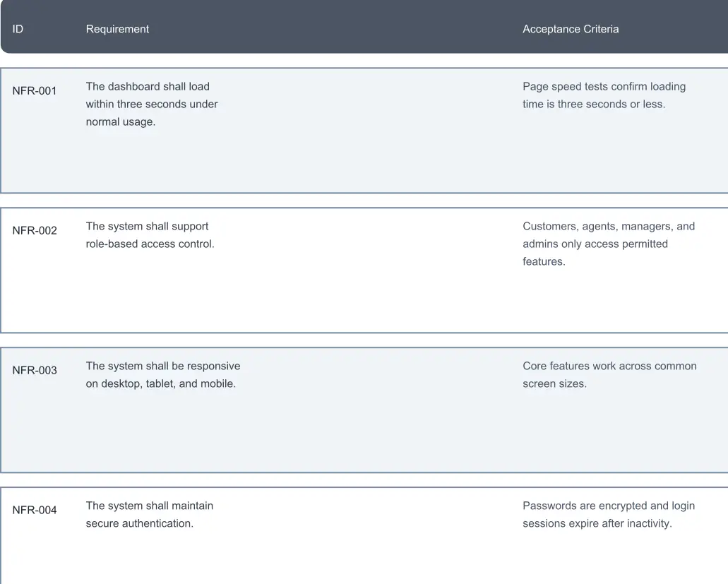The width and height of the screenshot is (728, 584).
Task: Click the 'Customers, agents, managers, and admins' criteria
Action: (609, 244)
